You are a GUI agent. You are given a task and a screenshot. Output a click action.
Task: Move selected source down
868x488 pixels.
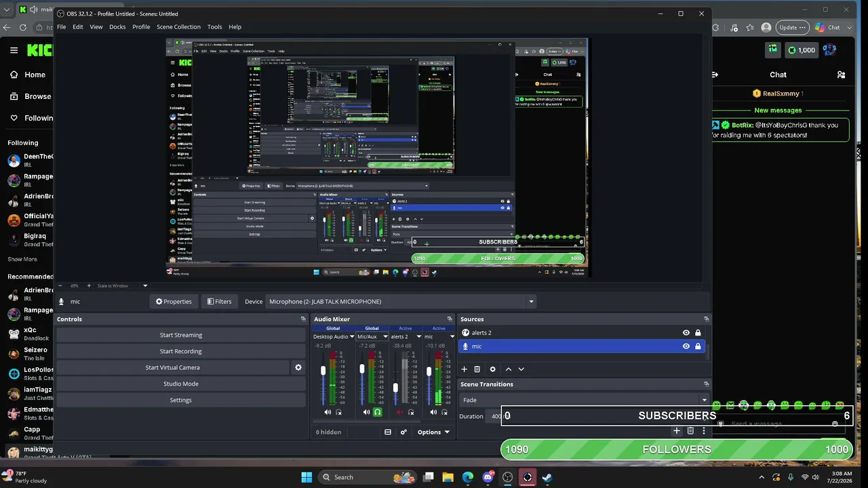pyautogui.click(x=521, y=369)
